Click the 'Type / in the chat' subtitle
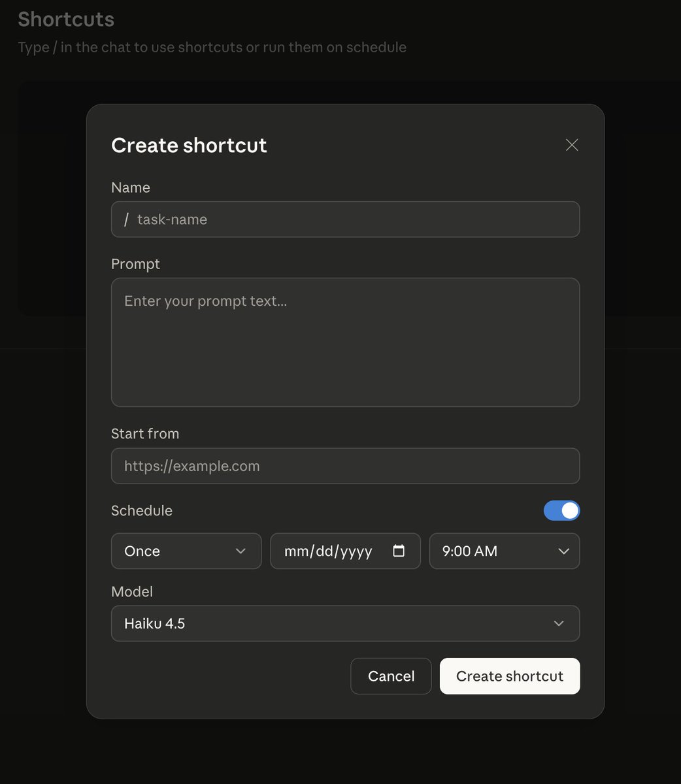The image size is (681, 784). (212, 48)
